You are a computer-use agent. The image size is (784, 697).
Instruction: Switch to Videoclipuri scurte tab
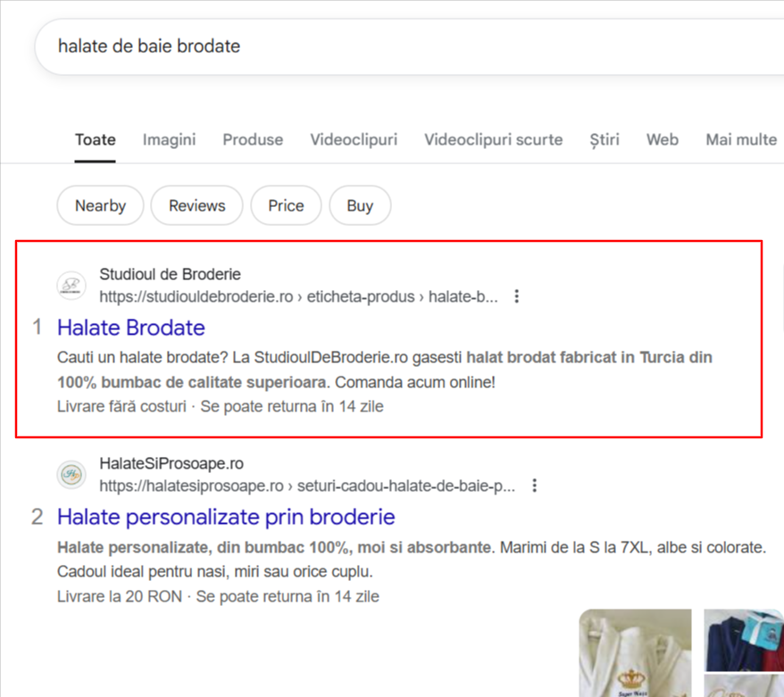coord(494,139)
